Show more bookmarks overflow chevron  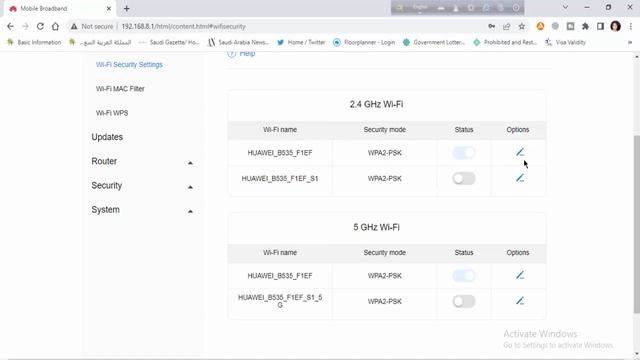630,42
